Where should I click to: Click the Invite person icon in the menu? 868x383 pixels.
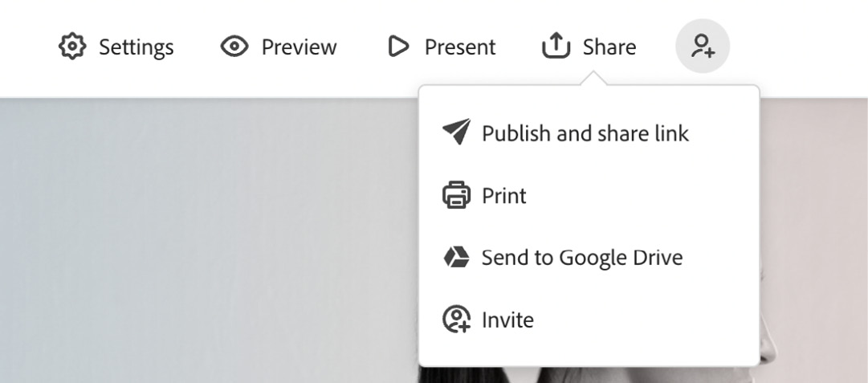pyautogui.click(x=457, y=320)
